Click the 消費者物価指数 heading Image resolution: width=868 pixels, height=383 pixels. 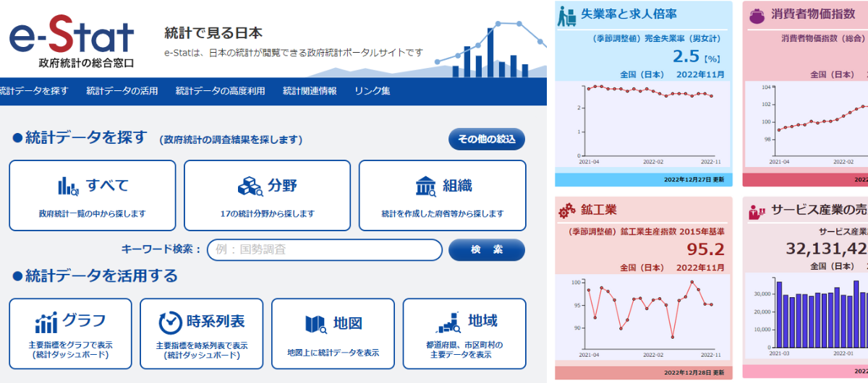(813, 14)
